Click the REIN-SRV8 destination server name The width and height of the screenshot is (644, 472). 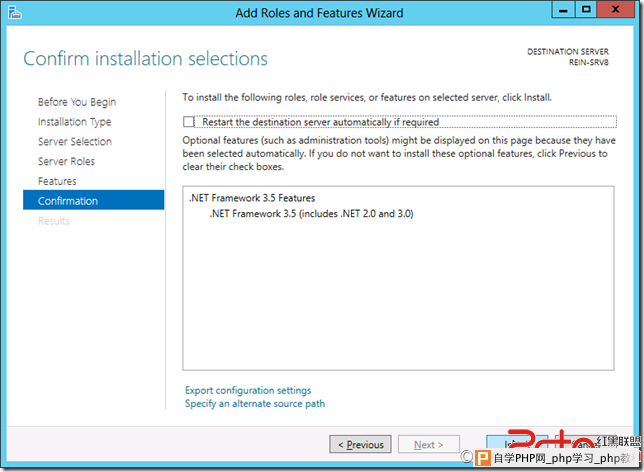coord(589,62)
